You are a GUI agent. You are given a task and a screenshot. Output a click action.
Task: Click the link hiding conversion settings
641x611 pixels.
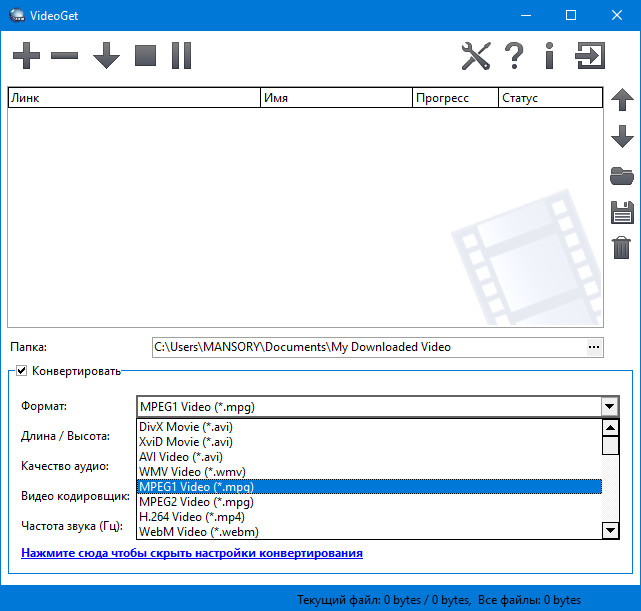click(192, 553)
